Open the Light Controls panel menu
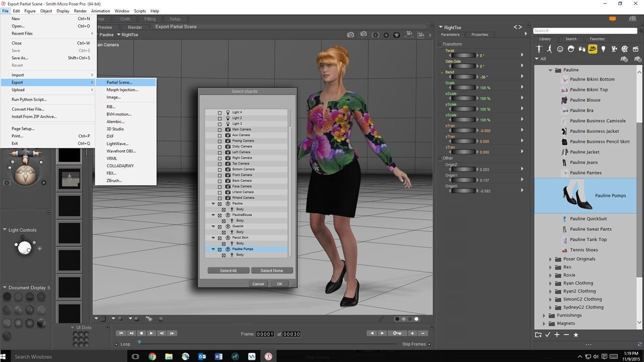 (x=5, y=230)
